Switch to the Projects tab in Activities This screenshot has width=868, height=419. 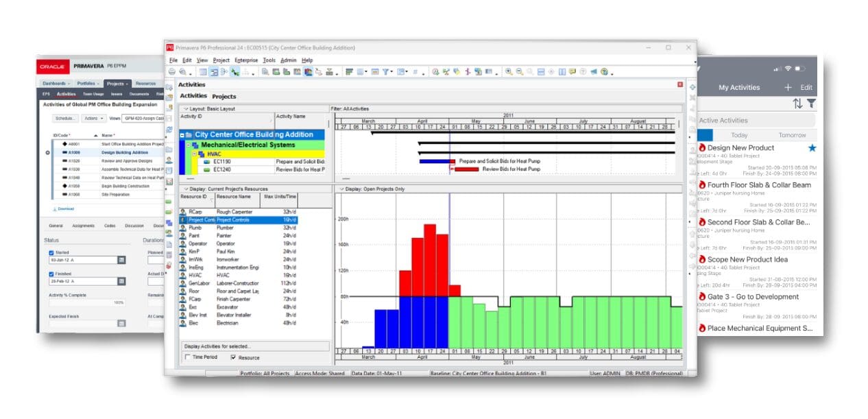(224, 97)
